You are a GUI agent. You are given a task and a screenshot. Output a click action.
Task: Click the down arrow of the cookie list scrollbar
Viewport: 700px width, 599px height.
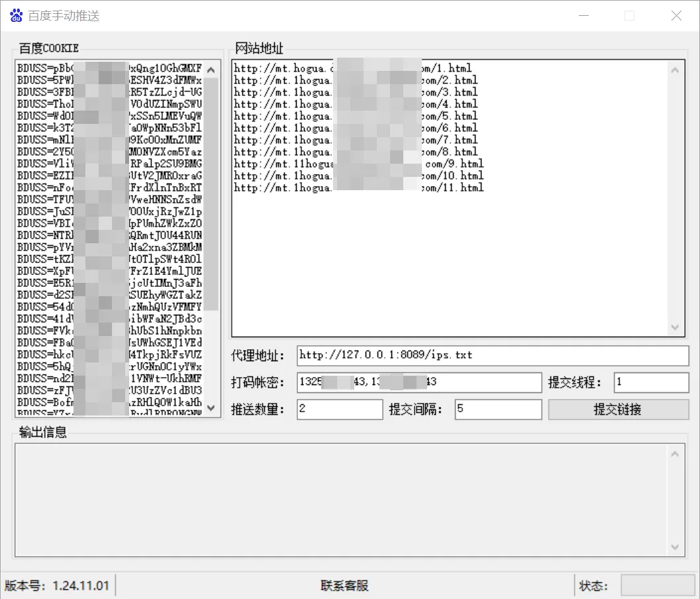click(x=211, y=408)
